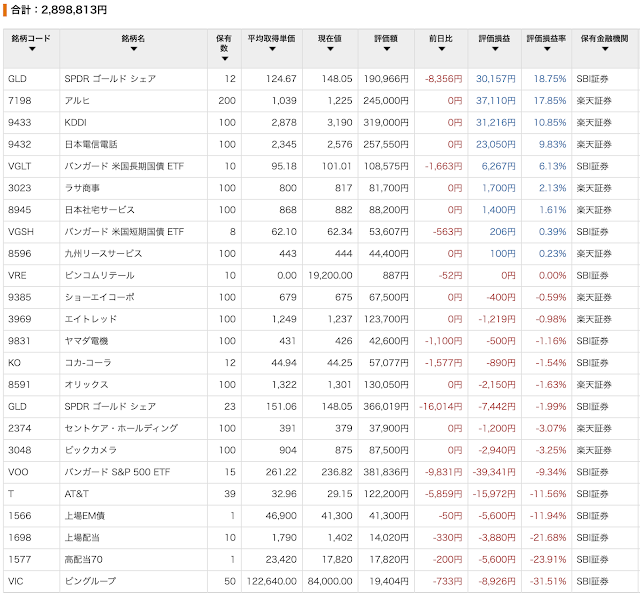
Task: Sort by 銘柄コード column arrow
Action: pyautogui.click(x=32, y=49)
